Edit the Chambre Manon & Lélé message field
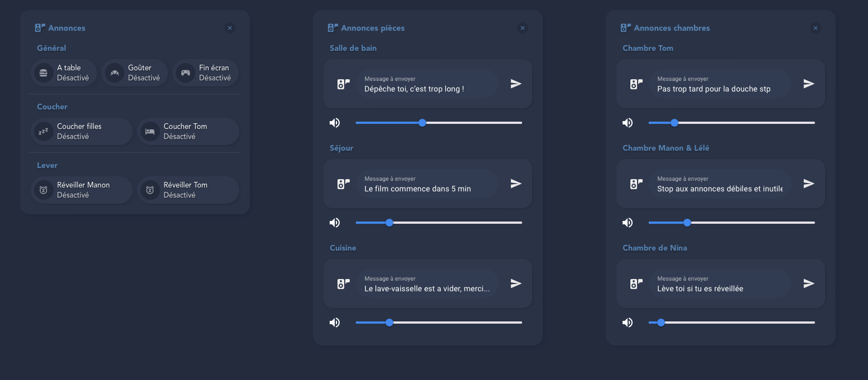Screen dimensions: 868x380 click(x=720, y=184)
